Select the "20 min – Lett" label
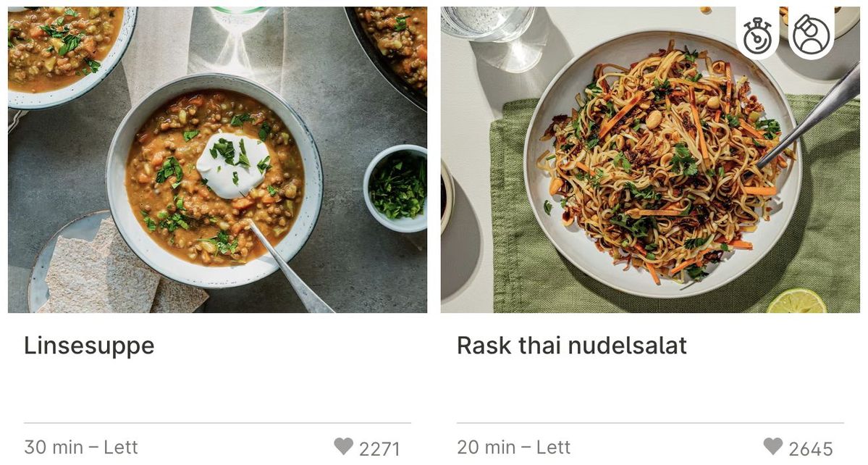 point(514,447)
